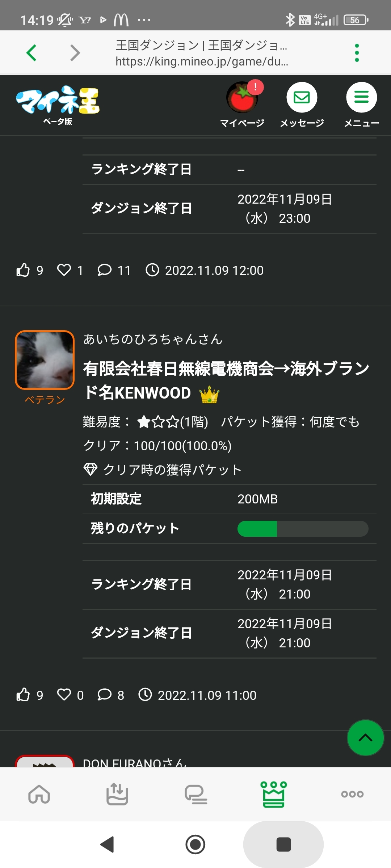
Task: Open the Messages envelope icon
Action: tap(302, 98)
